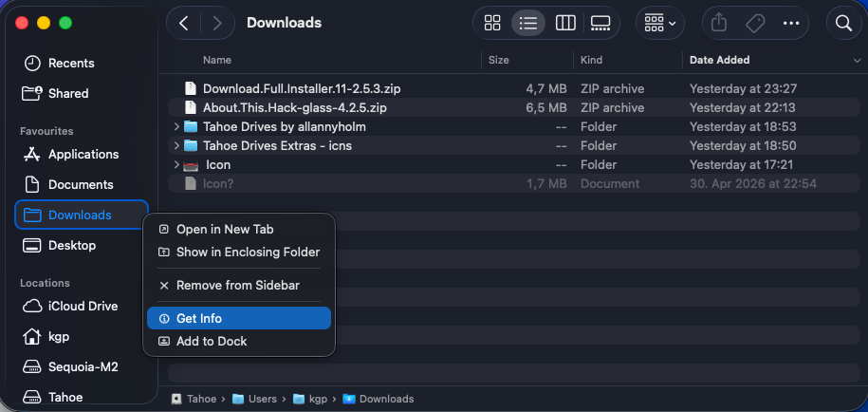Select Tahoe Drives Extras - icns row
Image resolution: width=868 pixels, height=412 pixels.
(514, 145)
